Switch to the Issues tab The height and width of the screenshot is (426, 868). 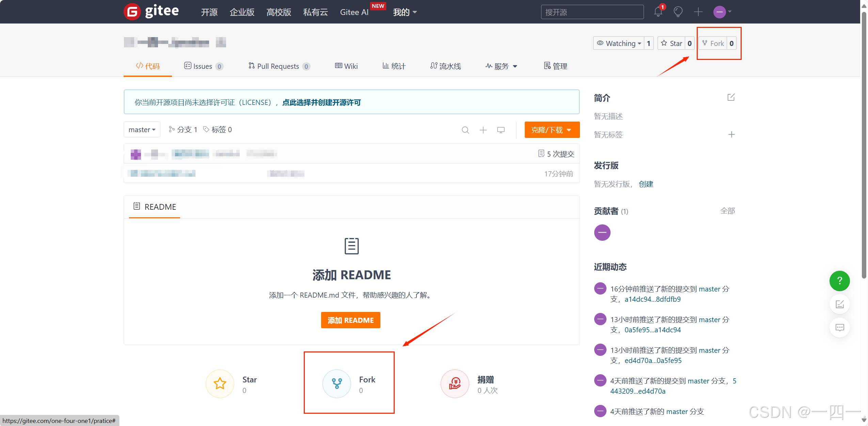tap(203, 66)
